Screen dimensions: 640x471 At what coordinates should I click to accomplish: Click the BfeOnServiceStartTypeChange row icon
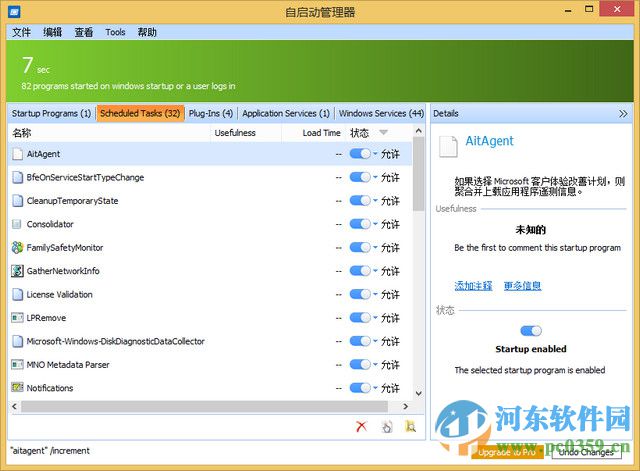tap(17, 177)
